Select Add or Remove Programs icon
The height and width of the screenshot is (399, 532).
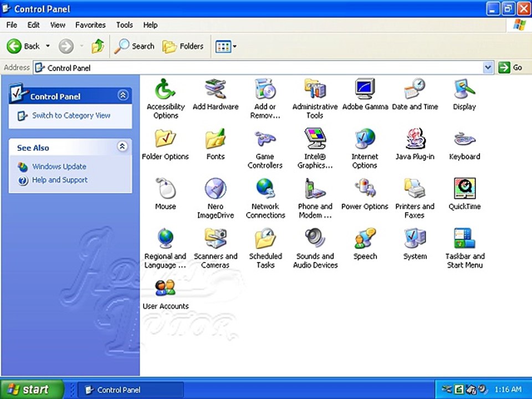pyautogui.click(x=265, y=89)
